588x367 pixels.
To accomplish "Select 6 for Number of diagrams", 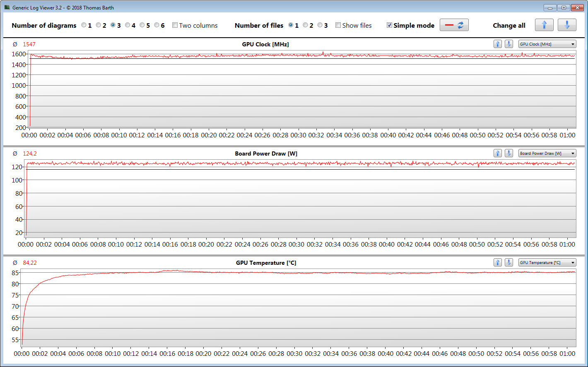I will [x=157, y=25].
